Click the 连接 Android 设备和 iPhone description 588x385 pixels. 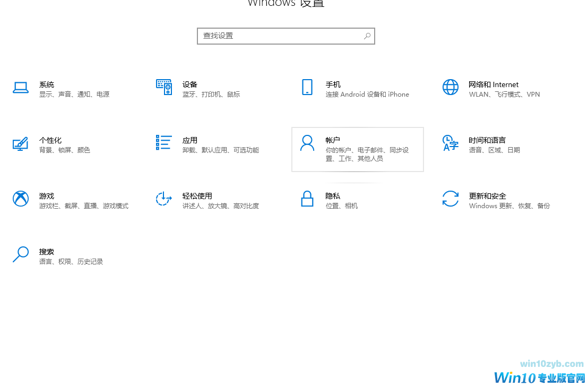367,95
